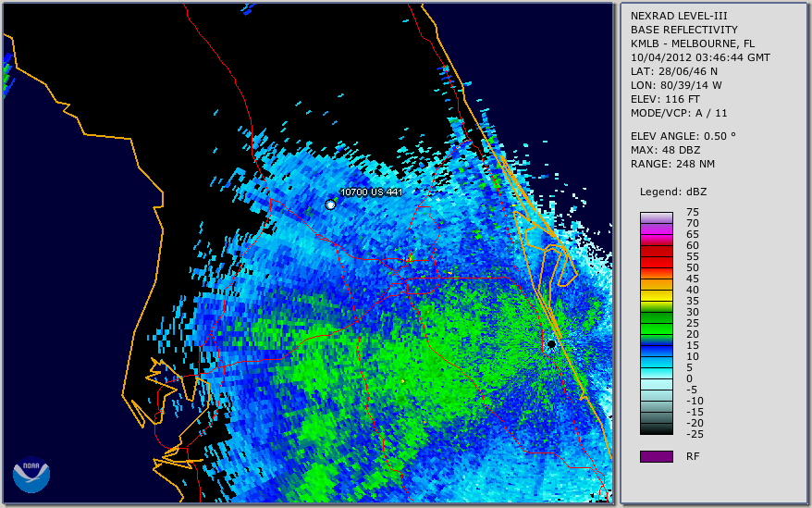Click the purple RF legend swatch

click(656, 456)
